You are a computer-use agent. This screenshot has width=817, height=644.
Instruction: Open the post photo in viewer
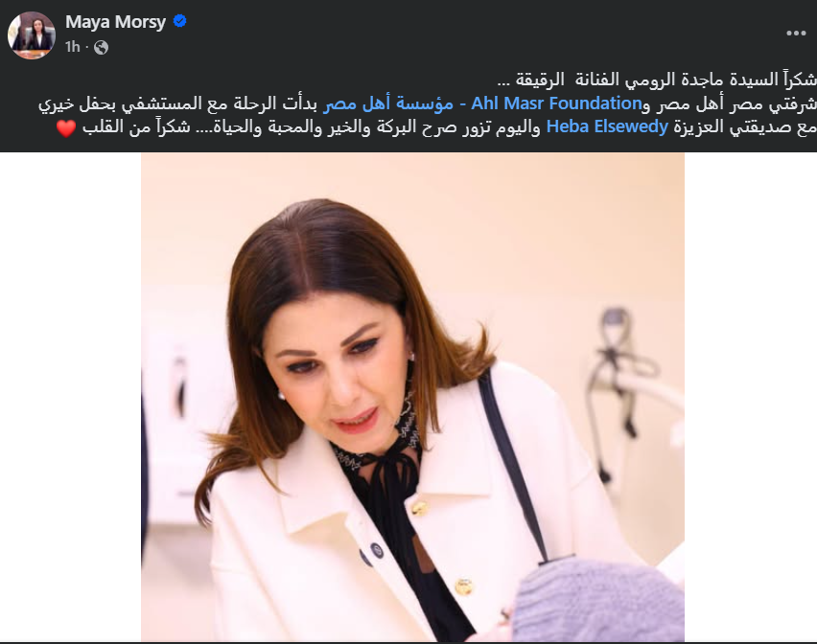412,397
